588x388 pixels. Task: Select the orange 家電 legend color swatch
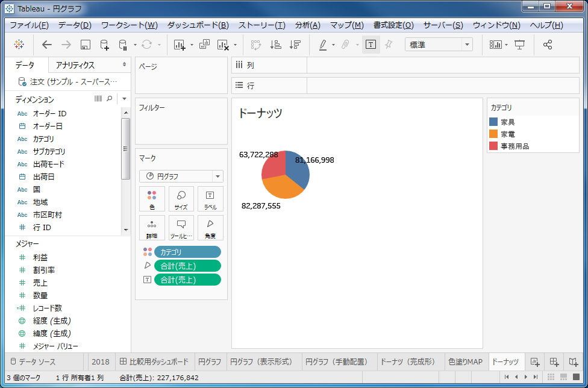(x=493, y=134)
